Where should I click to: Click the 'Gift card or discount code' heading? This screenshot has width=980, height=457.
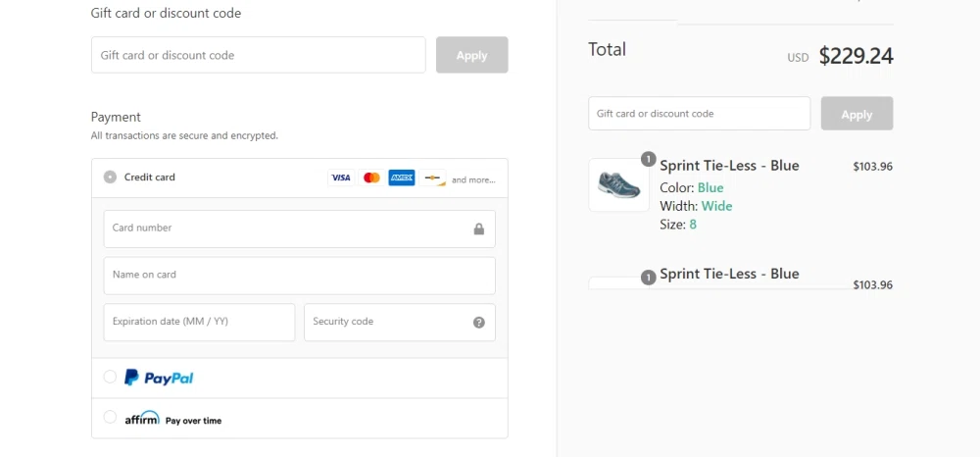coord(166,13)
